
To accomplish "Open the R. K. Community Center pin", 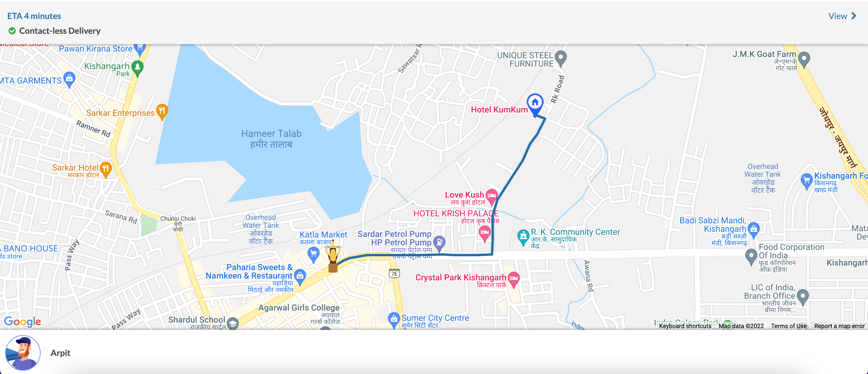I will [523, 237].
